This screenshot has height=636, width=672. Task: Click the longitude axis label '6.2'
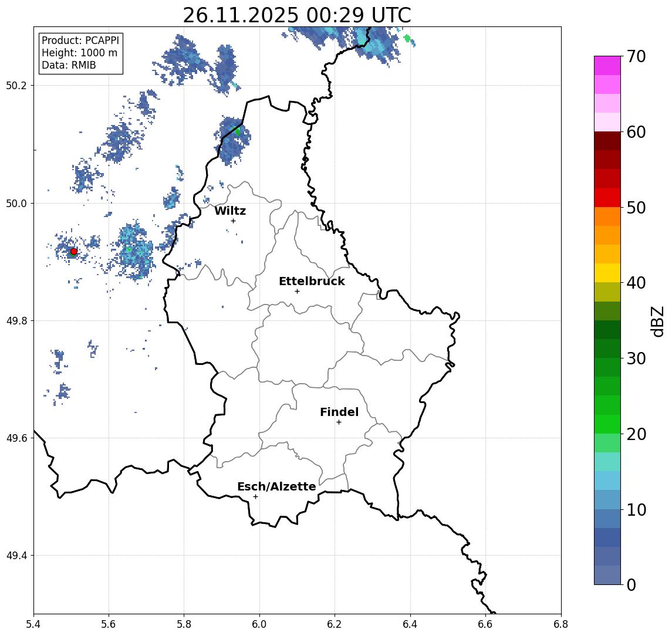coord(335,624)
